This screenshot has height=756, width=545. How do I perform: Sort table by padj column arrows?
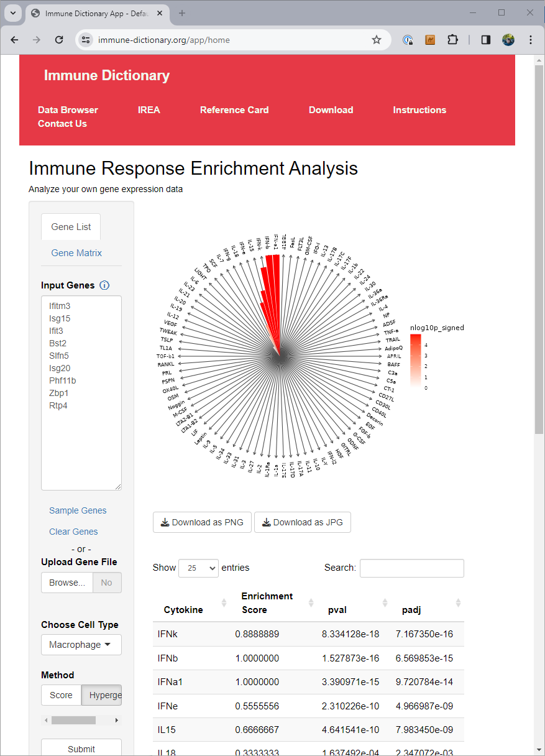[x=459, y=603]
